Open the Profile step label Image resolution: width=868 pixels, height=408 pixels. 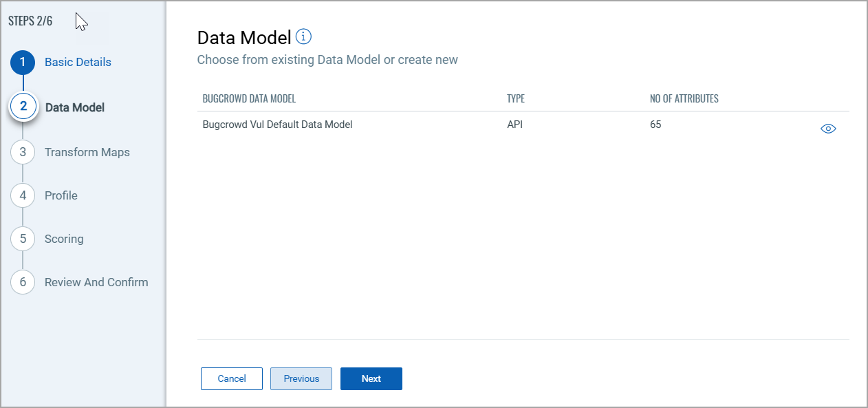click(x=61, y=195)
